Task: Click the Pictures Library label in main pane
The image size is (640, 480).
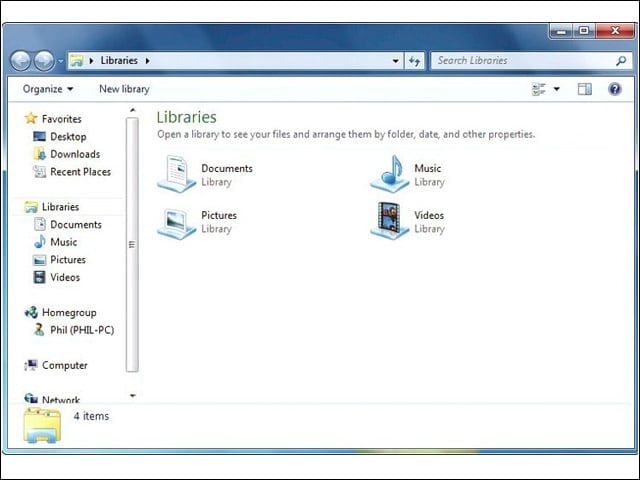Action: tap(219, 222)
